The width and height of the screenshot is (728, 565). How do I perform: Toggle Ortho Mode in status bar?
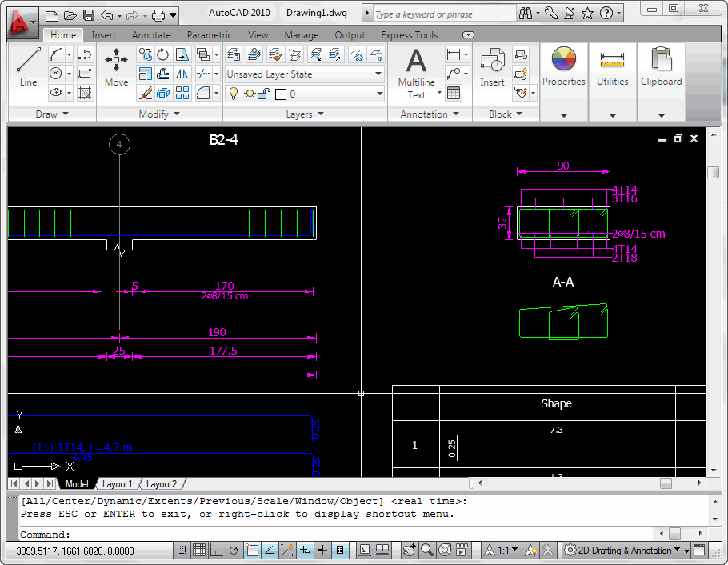(x=217, y=550)
